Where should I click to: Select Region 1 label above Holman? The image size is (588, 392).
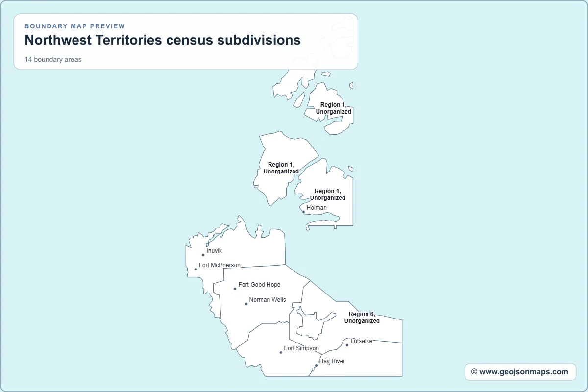click(x=327, y=195)
